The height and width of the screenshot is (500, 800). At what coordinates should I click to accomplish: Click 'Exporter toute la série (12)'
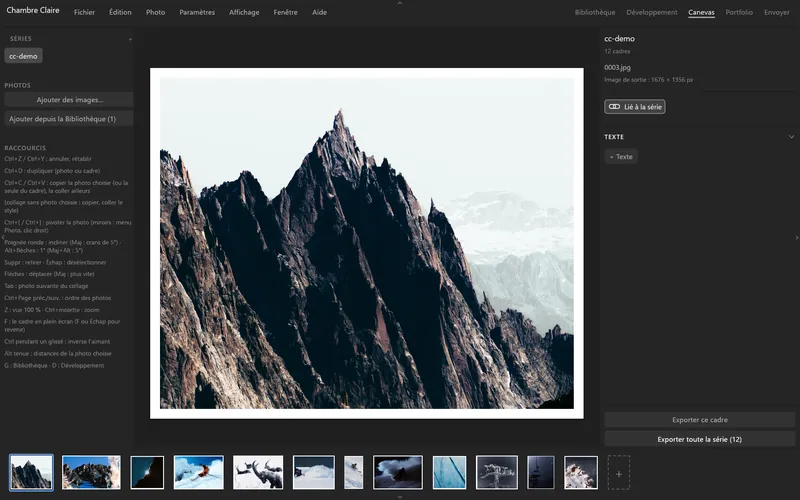coord(699,439)
